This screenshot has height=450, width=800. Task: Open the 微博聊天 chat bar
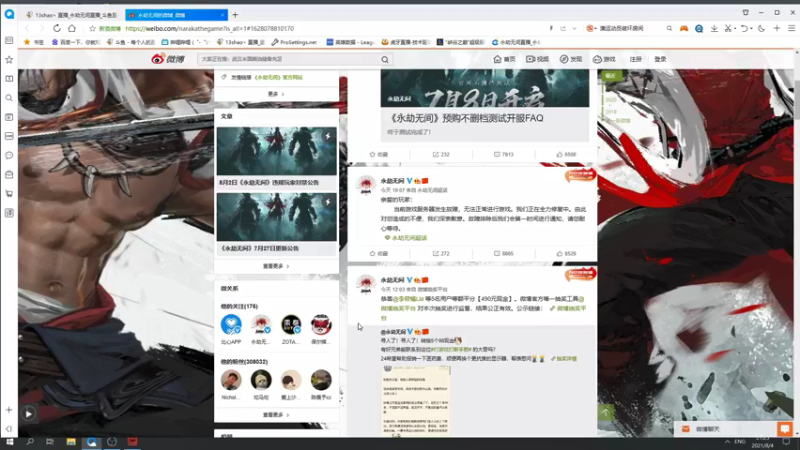coord(725,429)
